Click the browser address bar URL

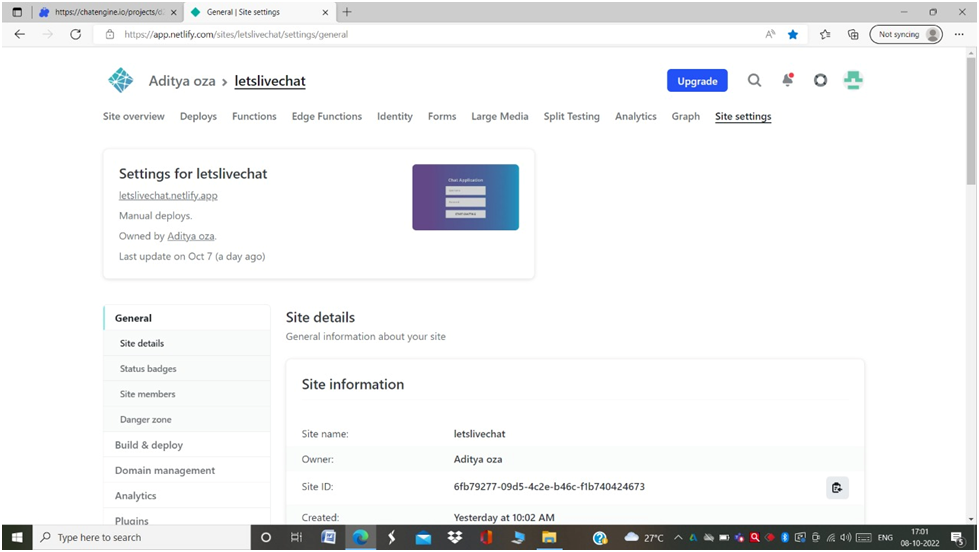236,34
